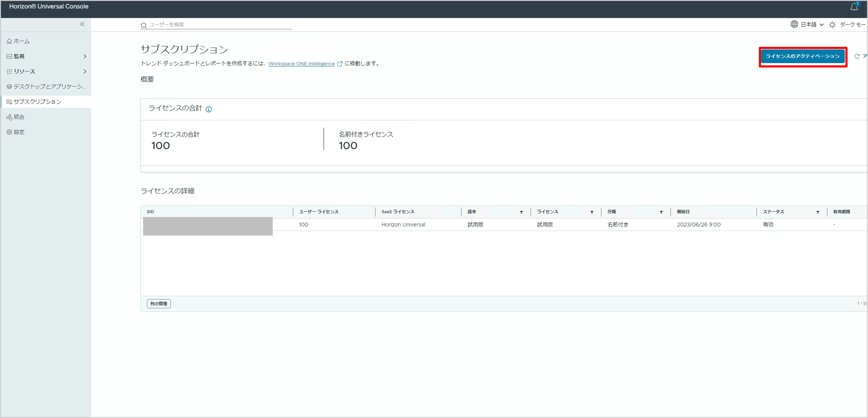
Task: Click the 設定 gear icon
Action: click(x=9, y=132)
